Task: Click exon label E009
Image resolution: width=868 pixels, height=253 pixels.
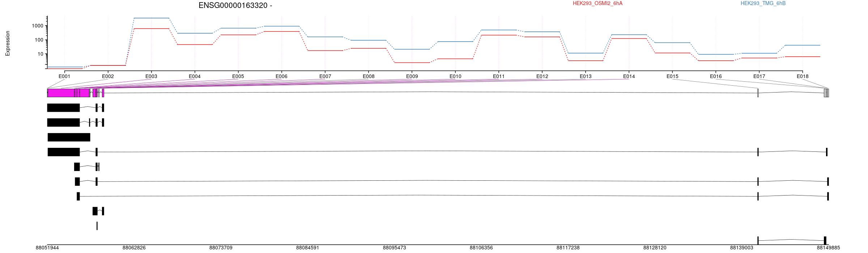Action: 412,76
